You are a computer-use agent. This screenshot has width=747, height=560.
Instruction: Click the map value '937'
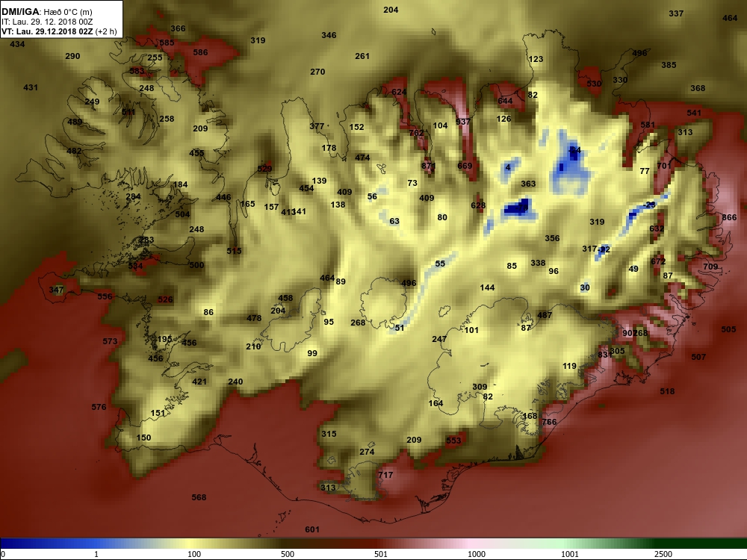pos(463,122)
